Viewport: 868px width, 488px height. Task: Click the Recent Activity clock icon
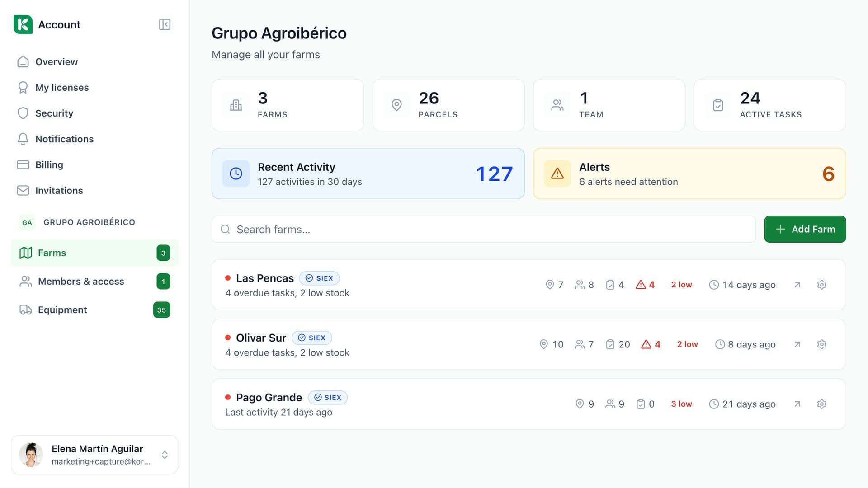[236, 174]
